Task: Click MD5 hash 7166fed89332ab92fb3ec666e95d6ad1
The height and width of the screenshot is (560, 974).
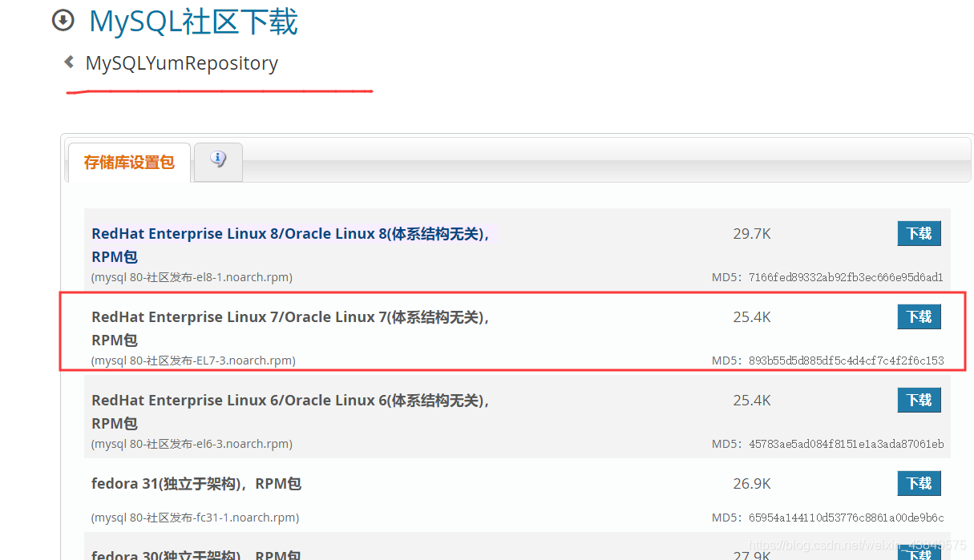Action: pos(846,277)
